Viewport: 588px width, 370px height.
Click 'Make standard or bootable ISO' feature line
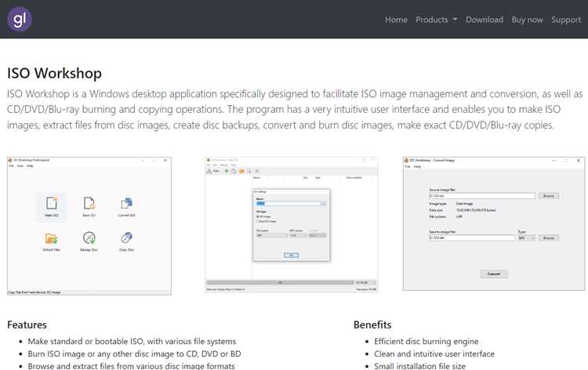(132, 341)
